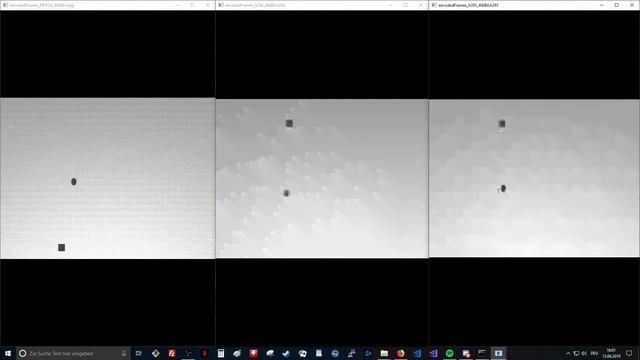Image resolution: width=640 pixels, height=360 pixels.
Task: Minimize the right h265 video window
Action: coord(602,5)
